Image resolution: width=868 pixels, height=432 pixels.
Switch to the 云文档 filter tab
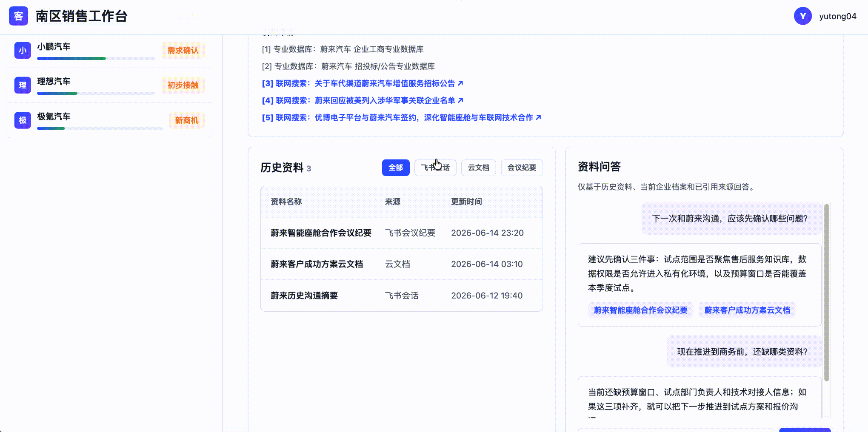478,168
